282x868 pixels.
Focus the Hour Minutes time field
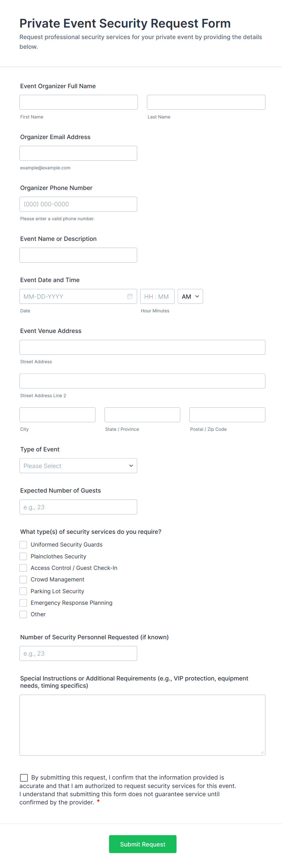pyautogui.click(x=157, y=297)
